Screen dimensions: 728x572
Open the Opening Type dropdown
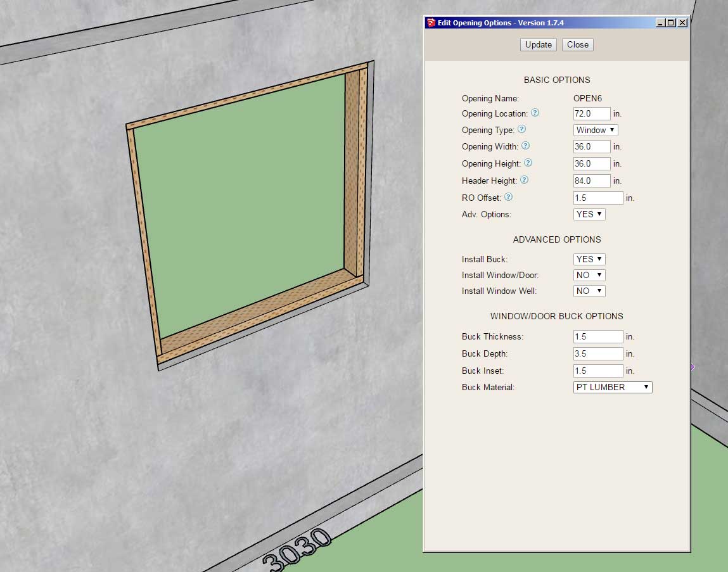(596, 130)
